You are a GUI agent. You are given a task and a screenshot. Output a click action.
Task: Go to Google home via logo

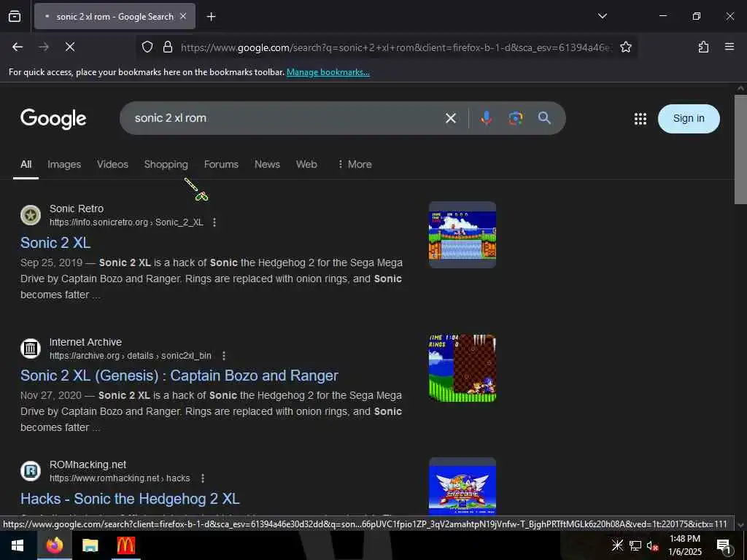(53, 119)
